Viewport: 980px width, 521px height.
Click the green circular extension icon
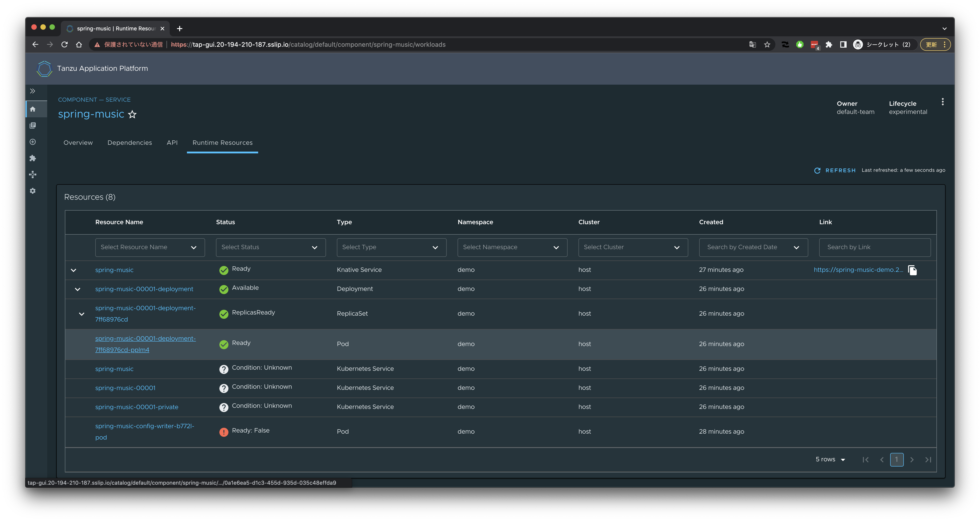click(800, 44)
